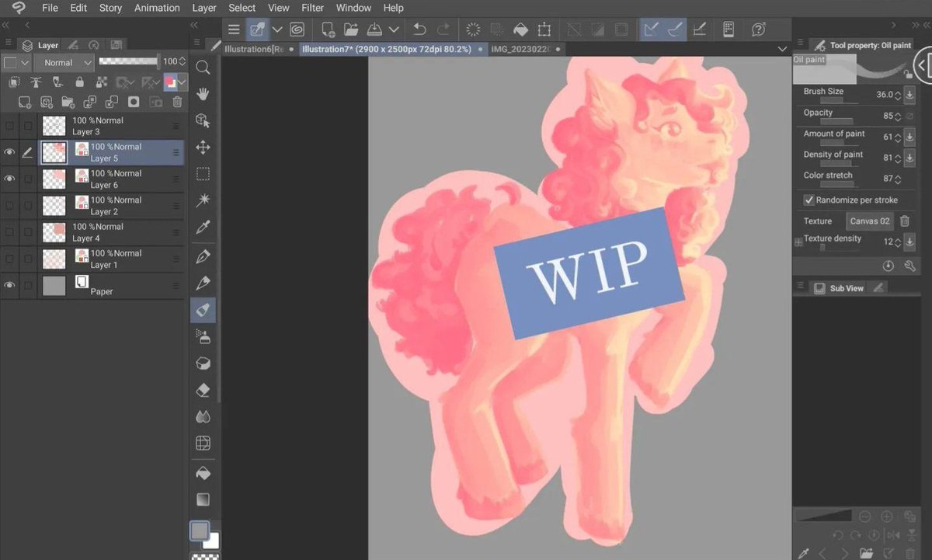Select the active Brush tool

(203, 310)
